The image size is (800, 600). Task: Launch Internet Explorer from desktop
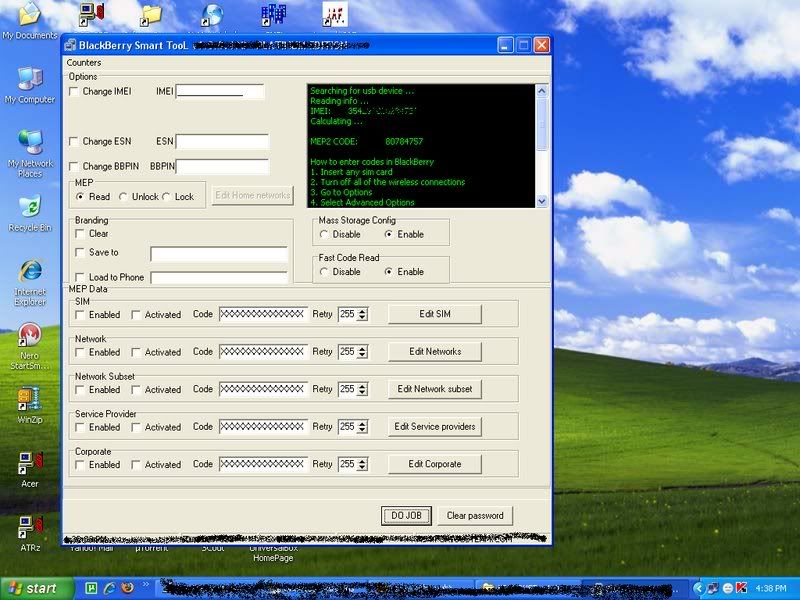(30, 283)
